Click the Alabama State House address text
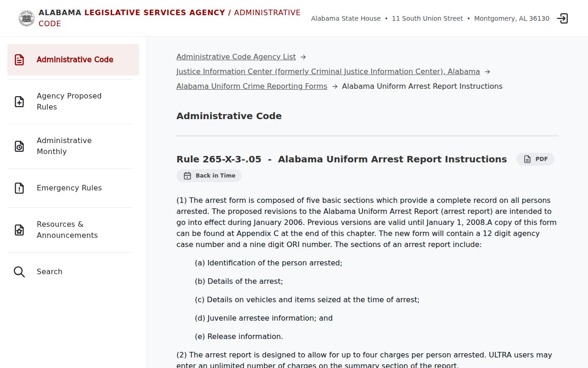 point(430,18)
